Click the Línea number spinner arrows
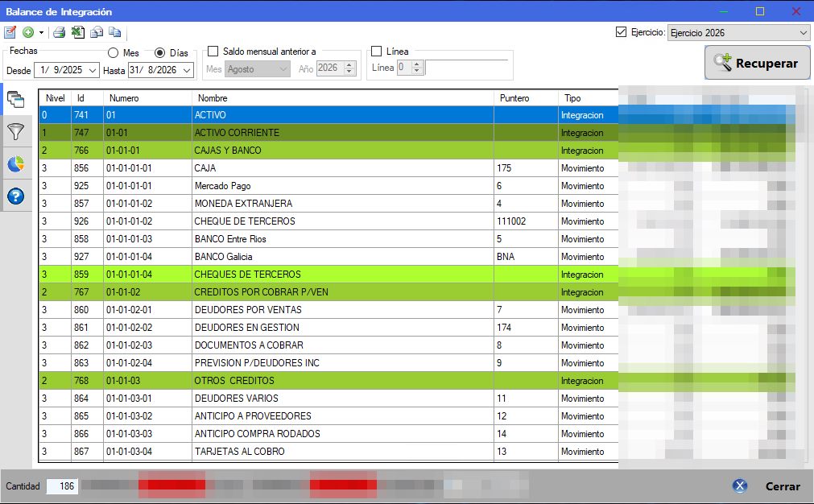814x504 pixels. (417, 68)
